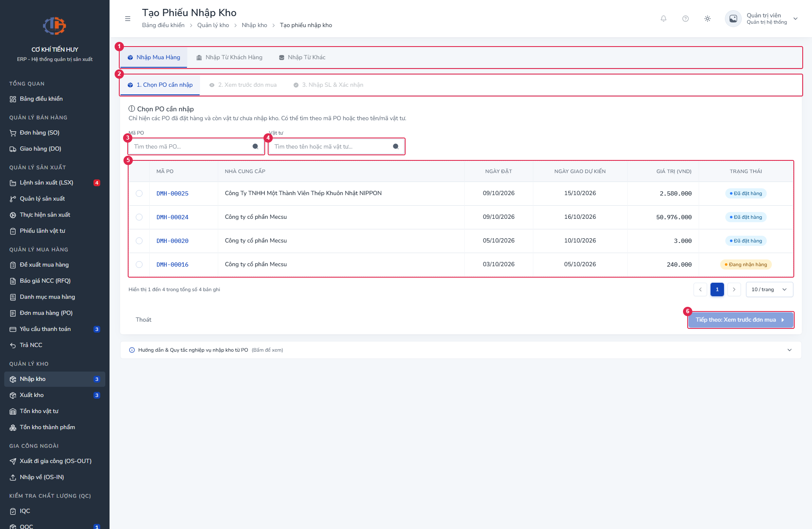The height and width of the screenshot is (529, 812).
Task: Click the search icon in Vật tư field
Action: click(396, 146)
